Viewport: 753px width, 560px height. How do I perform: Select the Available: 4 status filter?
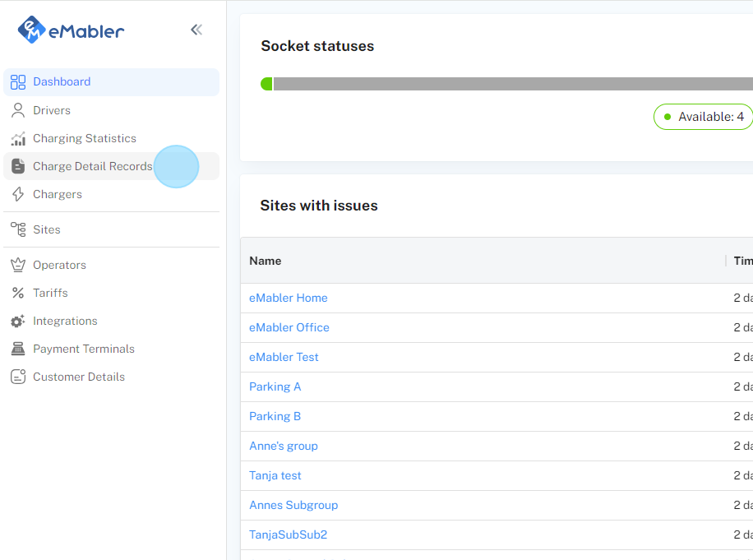pyautogui.click(x=703, y=117)
